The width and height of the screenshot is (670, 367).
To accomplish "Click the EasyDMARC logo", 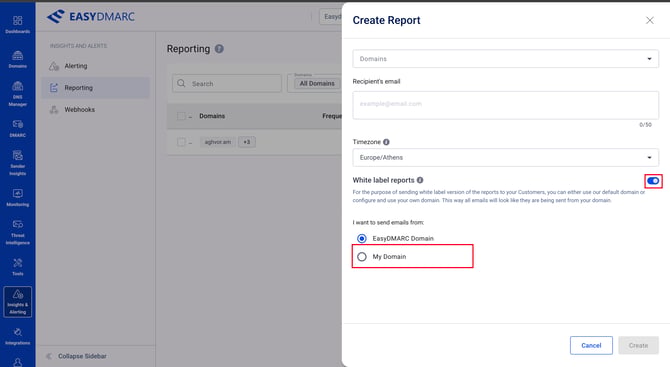I will click(x=91, y=17).
